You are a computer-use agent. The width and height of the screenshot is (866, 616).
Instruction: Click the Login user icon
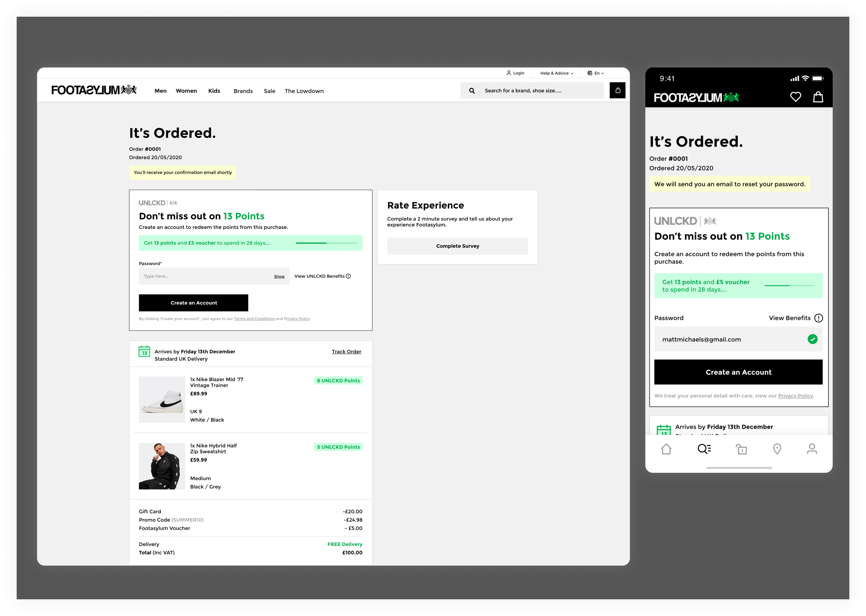pyautogui.click(x=509, y=73)
